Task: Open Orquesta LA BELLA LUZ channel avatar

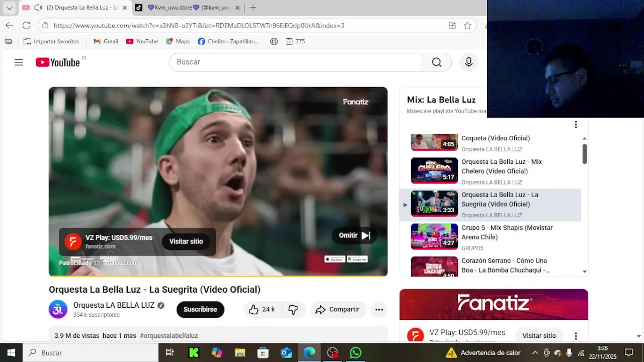Action: [58, 309]
